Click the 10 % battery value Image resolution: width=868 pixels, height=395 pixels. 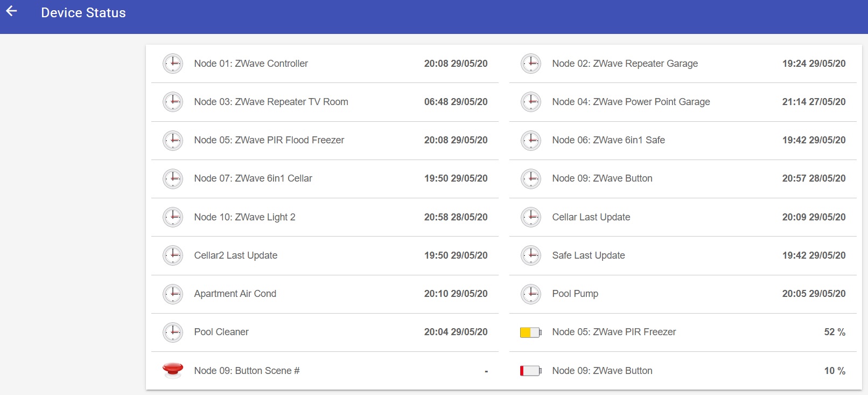click(835, 371)
